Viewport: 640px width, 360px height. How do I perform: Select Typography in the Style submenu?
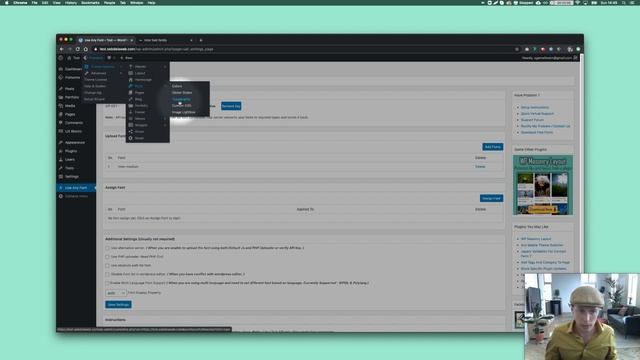pyautogui.click(x=181, y=99)
